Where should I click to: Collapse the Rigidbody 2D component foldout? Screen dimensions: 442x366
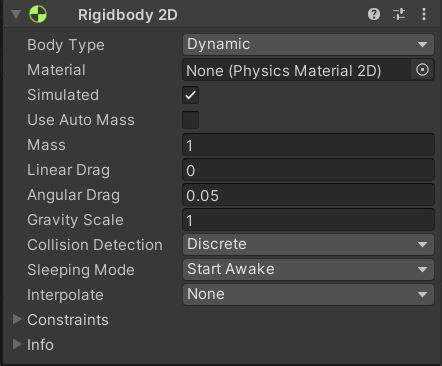tap(16, 14)
